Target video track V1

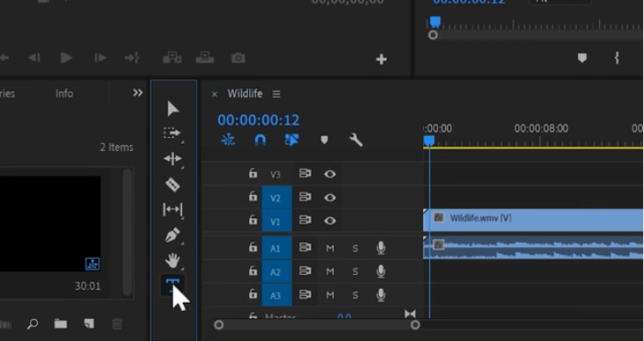point(277,221)
